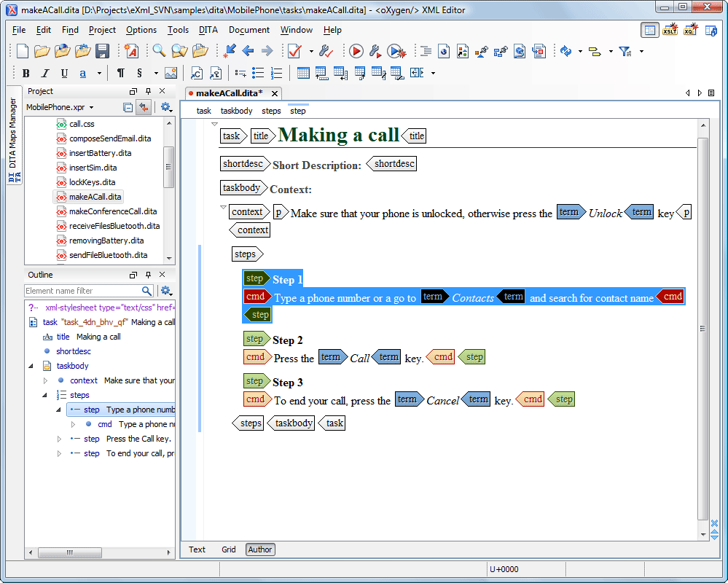Collapse the taskbody node in Outline
This screenshot has height=583, width=728.
pyautogui.click(x=31, y=366)
